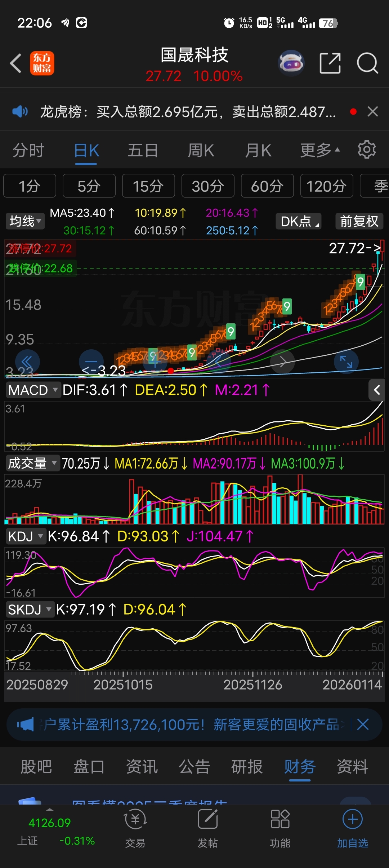389x868 pixels.
Task: Open chart settings gear icon
Action: coord(367,150)
